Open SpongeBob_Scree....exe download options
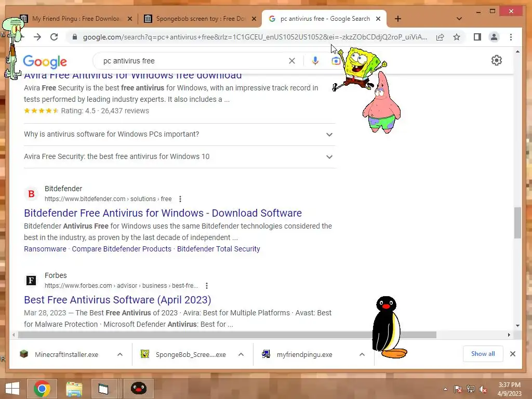Viewport: 532px width, 399px height. click(241, 354)
